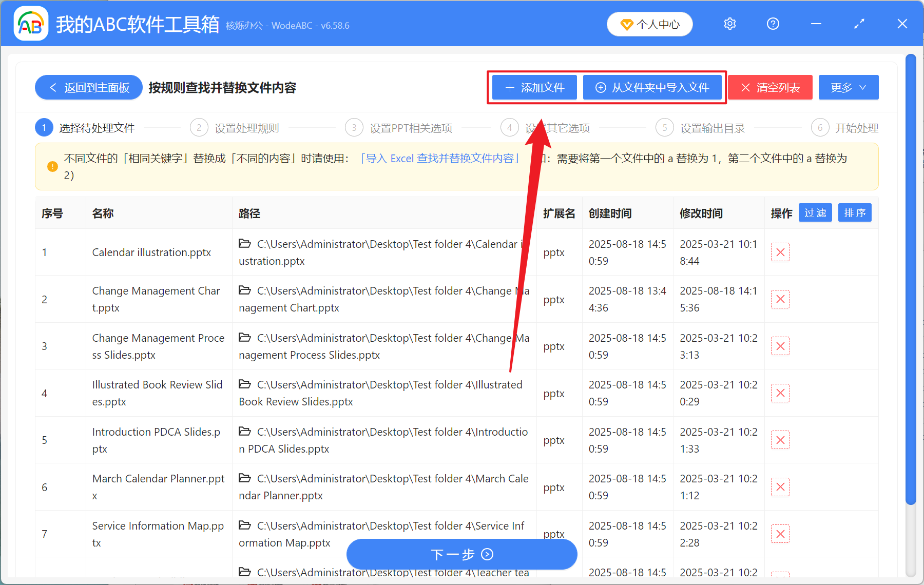
Task: Click the AB toolbox logo icon
Action: (31, 24)
